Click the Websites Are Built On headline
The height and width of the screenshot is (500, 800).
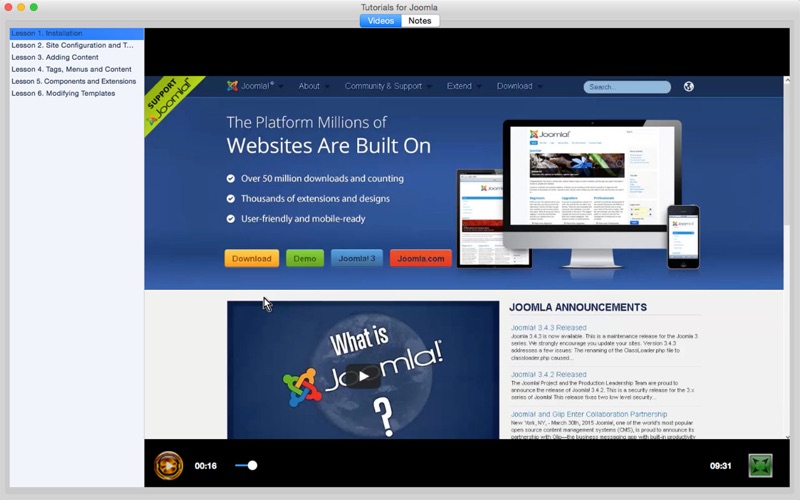(329, 146)
